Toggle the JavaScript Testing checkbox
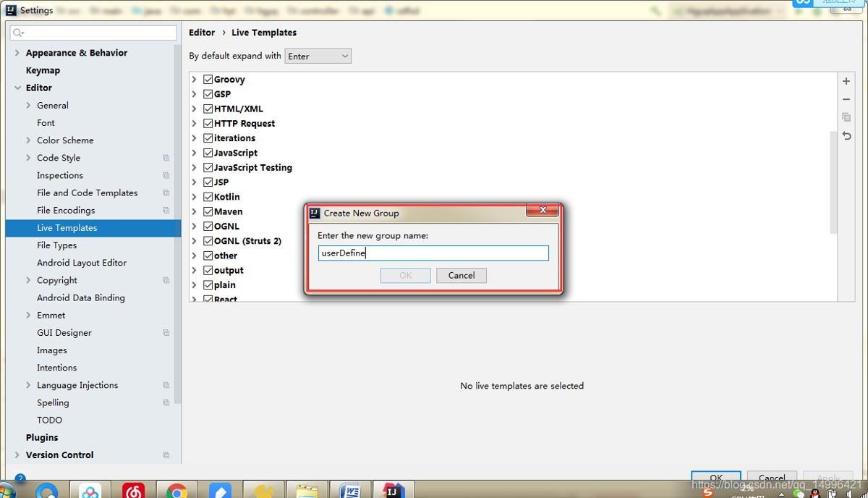This screenshot has width=868, height=498. point(208,167)
